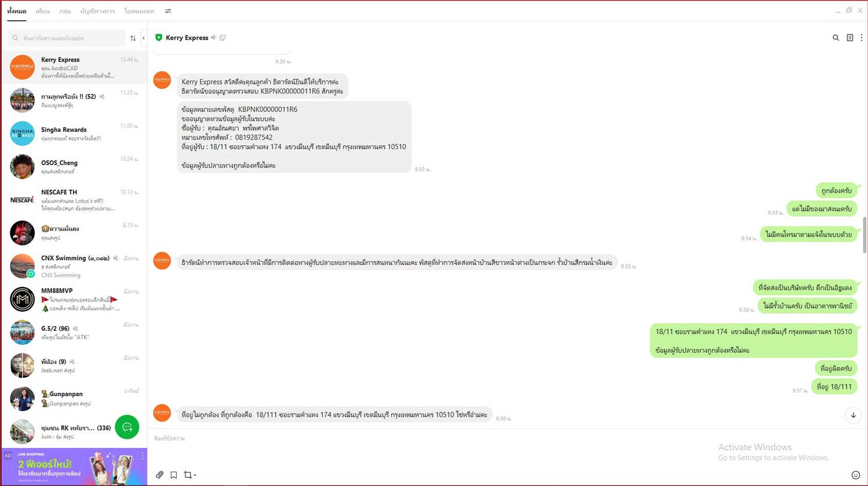868x486 pixels.
Task: Collapse the chat list panel arrow
Action: point(143,39)
